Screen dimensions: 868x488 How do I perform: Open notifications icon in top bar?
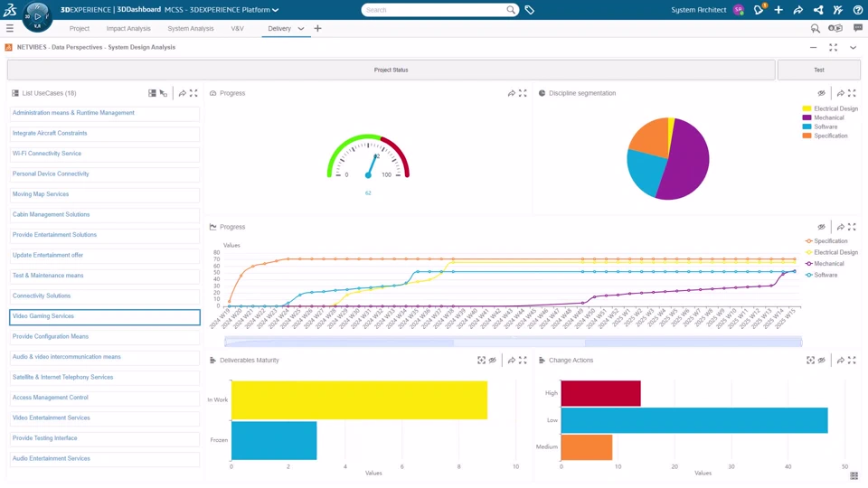point(759,9)
